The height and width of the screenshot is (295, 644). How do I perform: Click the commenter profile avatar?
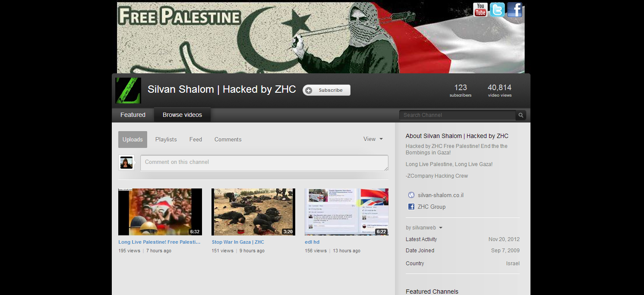[126, 163]
